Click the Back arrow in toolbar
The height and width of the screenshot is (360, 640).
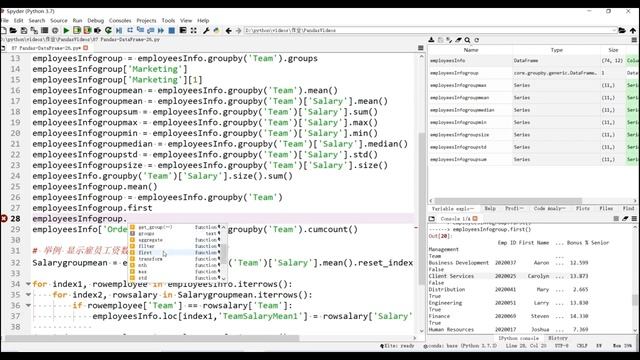click(x=229, y=30)
